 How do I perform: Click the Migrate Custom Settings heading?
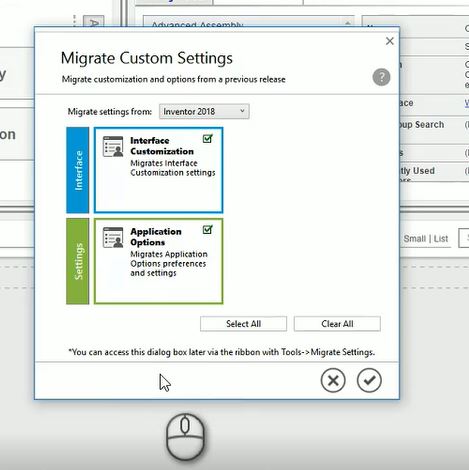(147, 58)
